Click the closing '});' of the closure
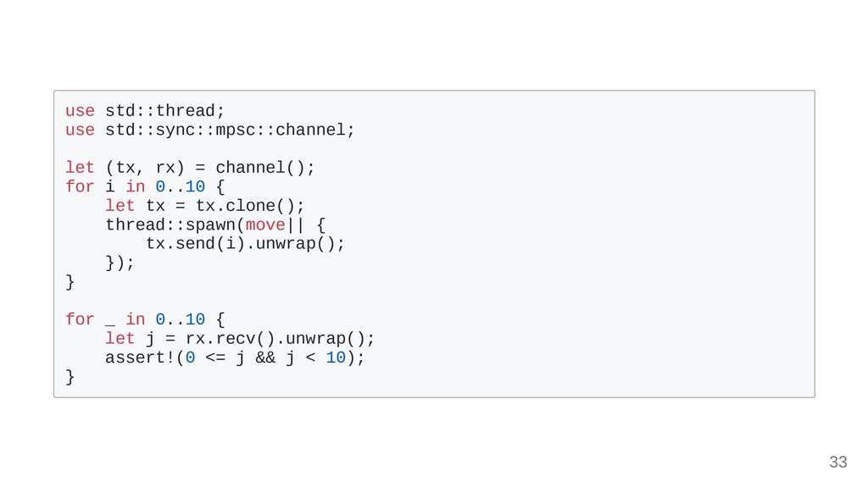The height and width of the screenshot is (488, 868). [x=120, y=263]
